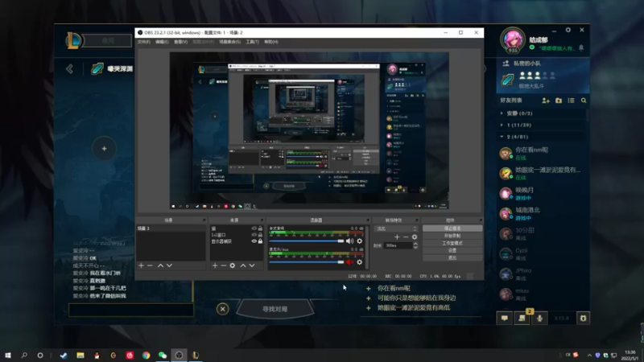Viewport: 644px width, 362px height.
Task: Open League client settings gear
Action: coord(568,30)
